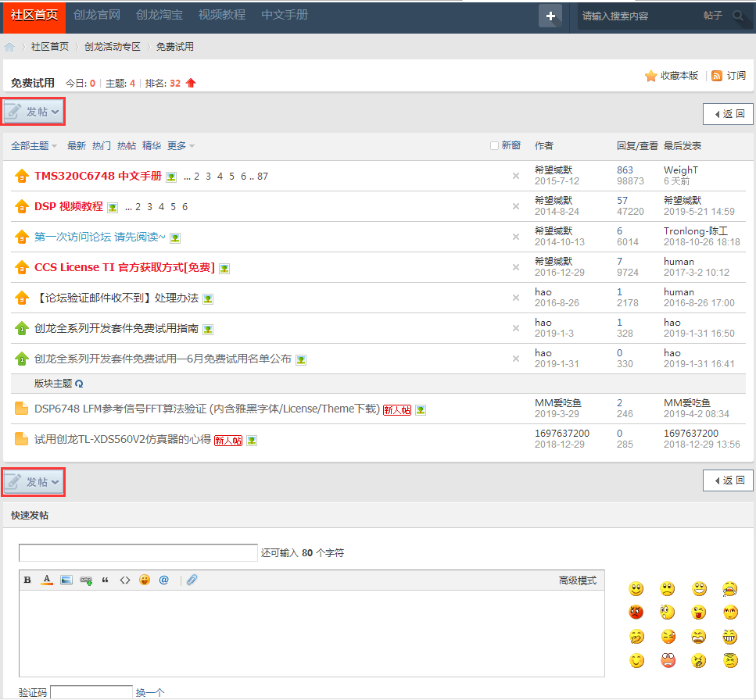Click the bold formatting icon in the editor
The width and height of the screenshot is (756, 700).
coord(27,580)
